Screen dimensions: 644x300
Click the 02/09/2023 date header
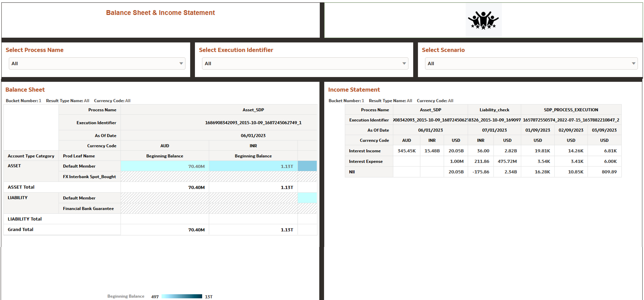[x=571, y=130]
